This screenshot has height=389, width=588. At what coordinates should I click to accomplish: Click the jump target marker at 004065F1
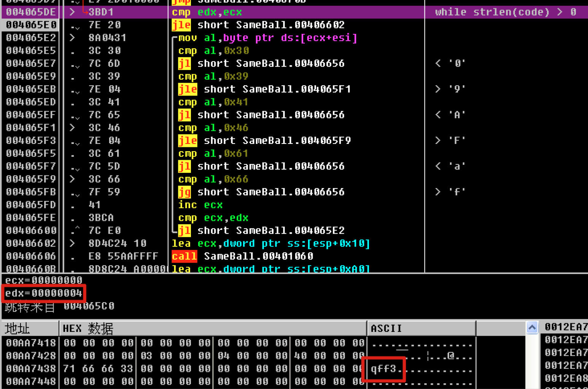[x=72, y=128]
